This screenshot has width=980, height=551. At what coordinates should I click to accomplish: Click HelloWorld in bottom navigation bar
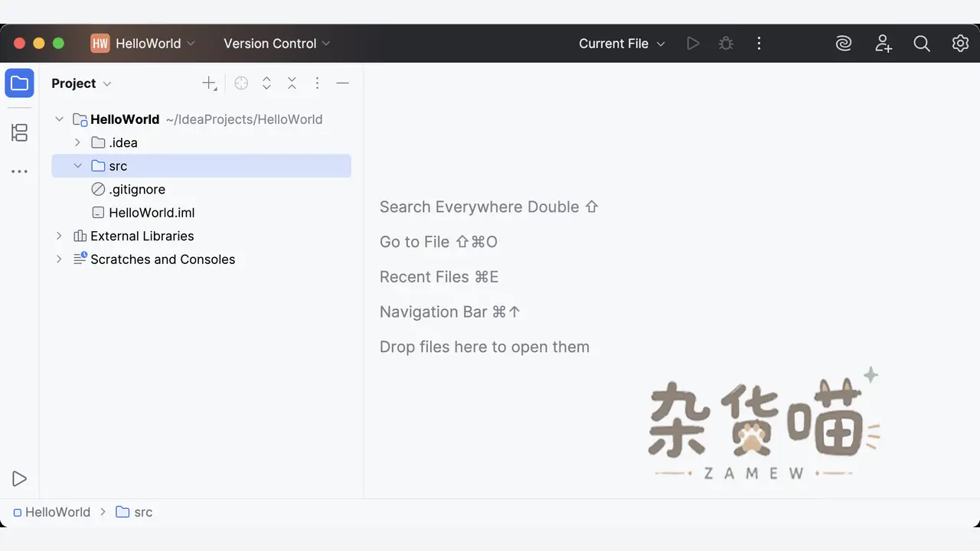click(x=52, y=512)
